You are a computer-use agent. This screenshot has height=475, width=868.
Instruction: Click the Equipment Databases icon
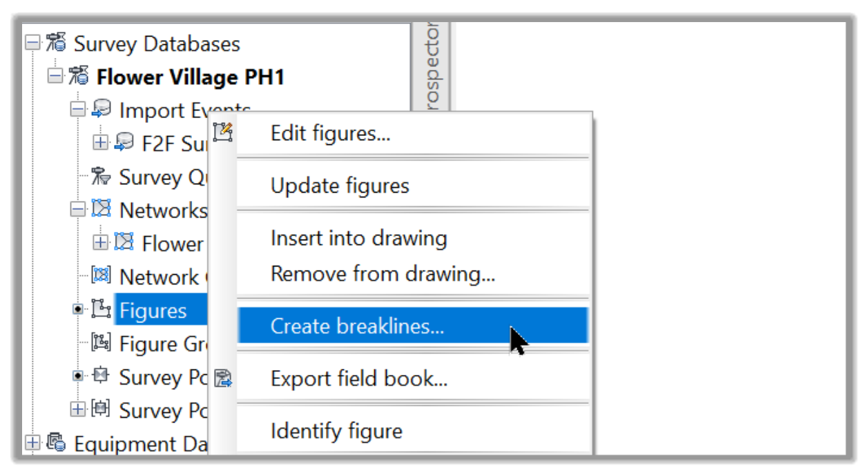point(57,443)
